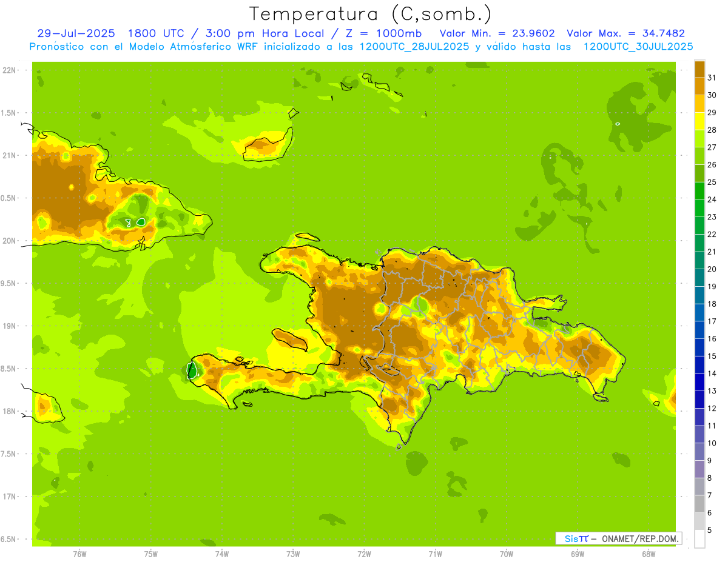This screenshot has width=728, height=562.
Task: Click the legend scale value '5'
Action: click(710, 530)
